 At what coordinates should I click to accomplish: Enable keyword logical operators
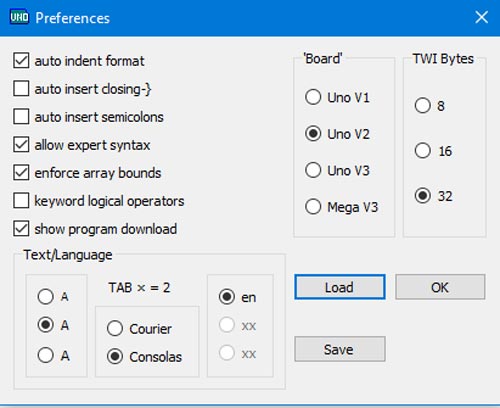pos(21,201)
